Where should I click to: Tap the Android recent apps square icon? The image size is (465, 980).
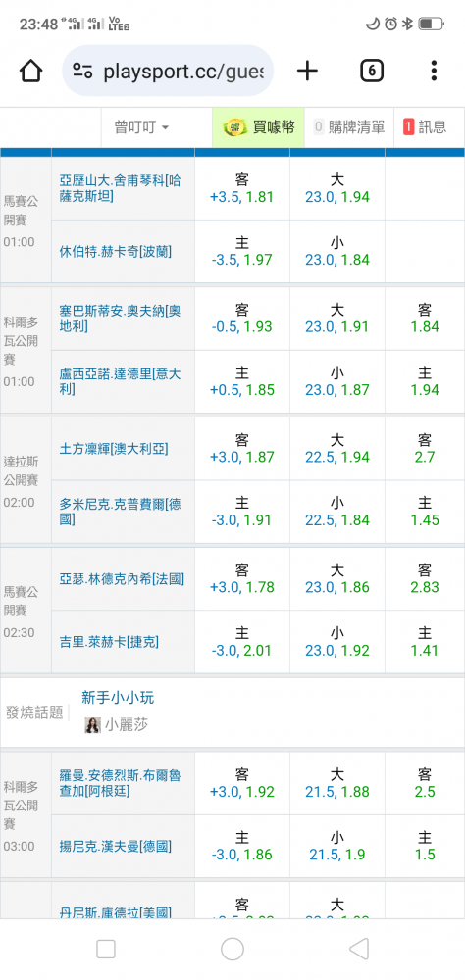pos(106,949)
